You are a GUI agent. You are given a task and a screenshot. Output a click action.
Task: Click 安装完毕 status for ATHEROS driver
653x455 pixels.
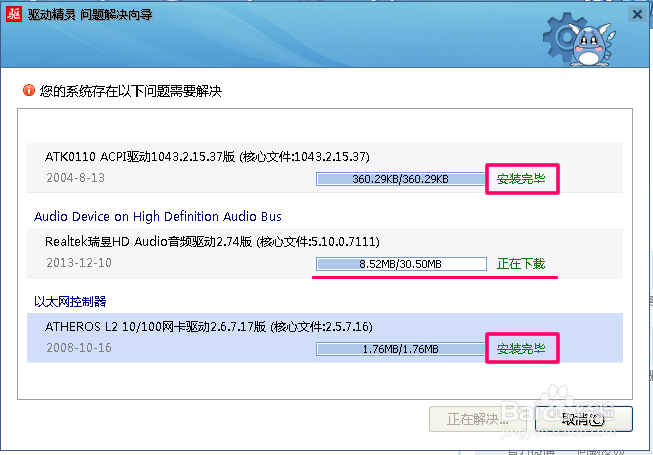click(x=521, y=349)
